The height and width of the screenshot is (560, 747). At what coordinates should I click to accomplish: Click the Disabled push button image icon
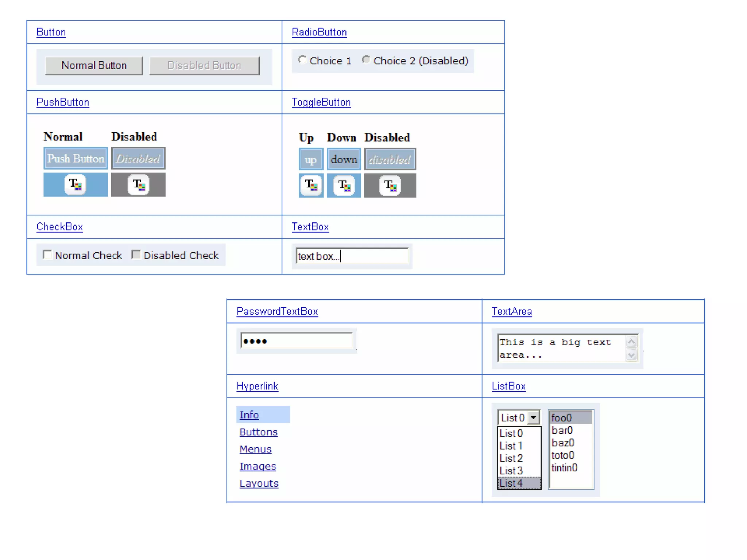[138, 184]
